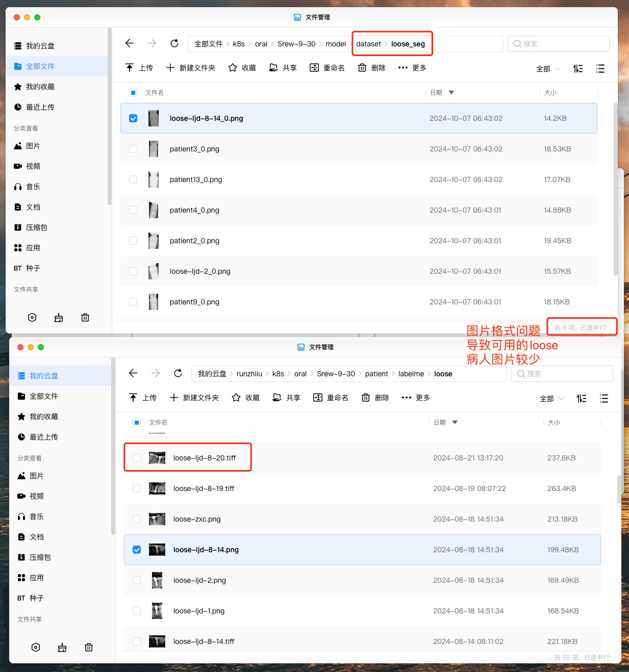Open recycle bin icon in top sidebar
629x672 pixels.
click(x=85, y=317)
